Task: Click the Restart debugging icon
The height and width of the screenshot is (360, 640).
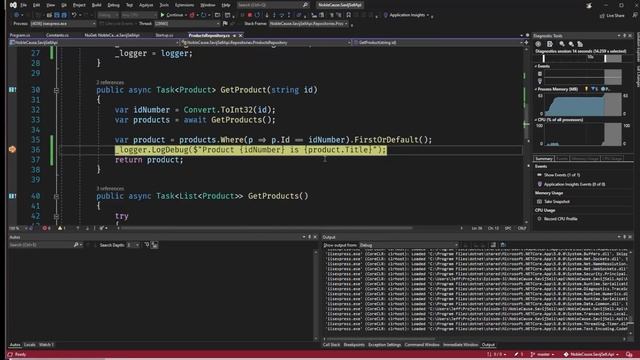Action: point(258,15)
